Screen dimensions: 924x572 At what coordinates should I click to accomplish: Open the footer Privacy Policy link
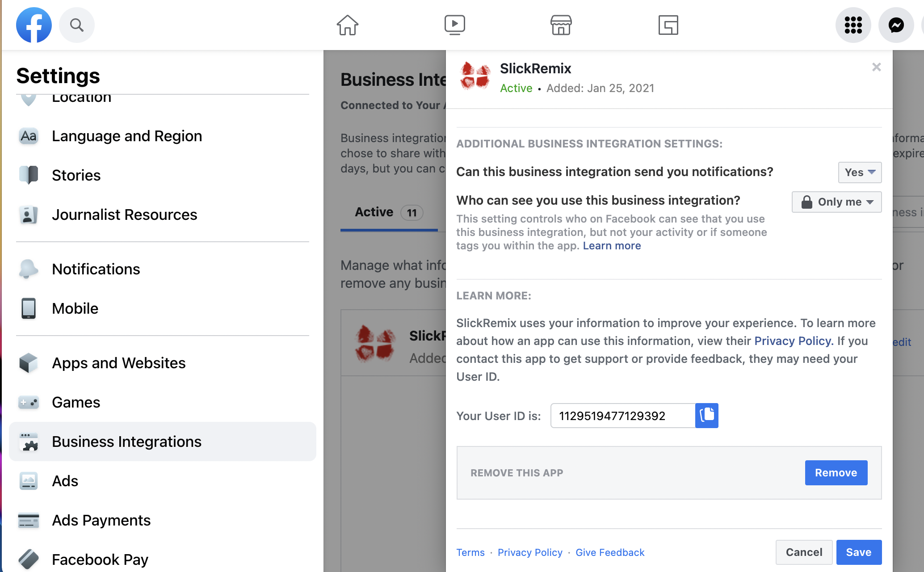coord(530,552)
